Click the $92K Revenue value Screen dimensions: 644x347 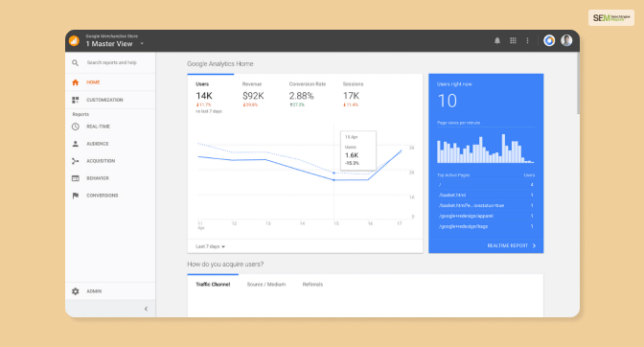pyautogui.click(x=253, y=96)
